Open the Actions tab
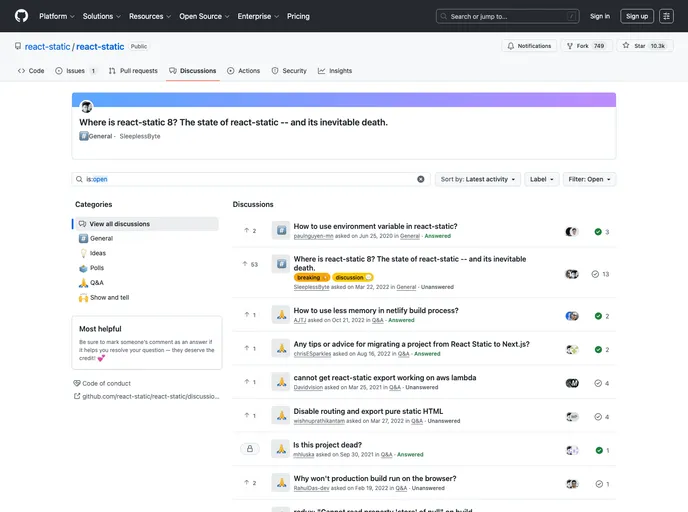 (x=244, y=71)
